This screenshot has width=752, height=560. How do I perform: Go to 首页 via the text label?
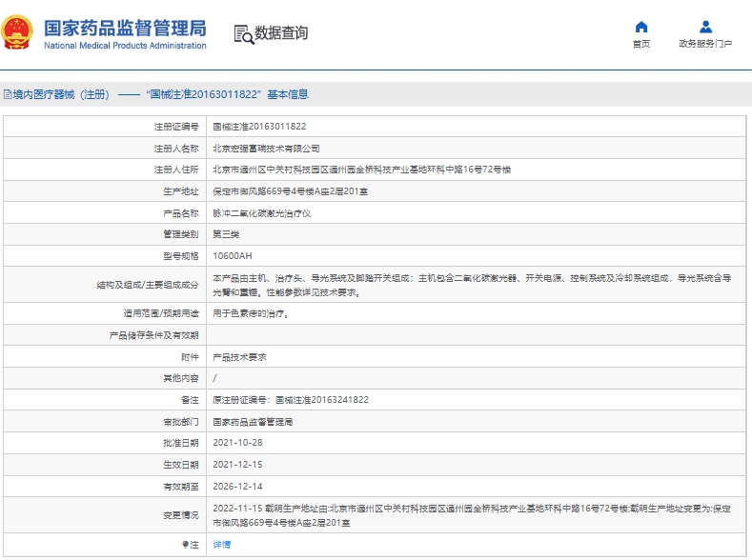[x=641, y=44]
